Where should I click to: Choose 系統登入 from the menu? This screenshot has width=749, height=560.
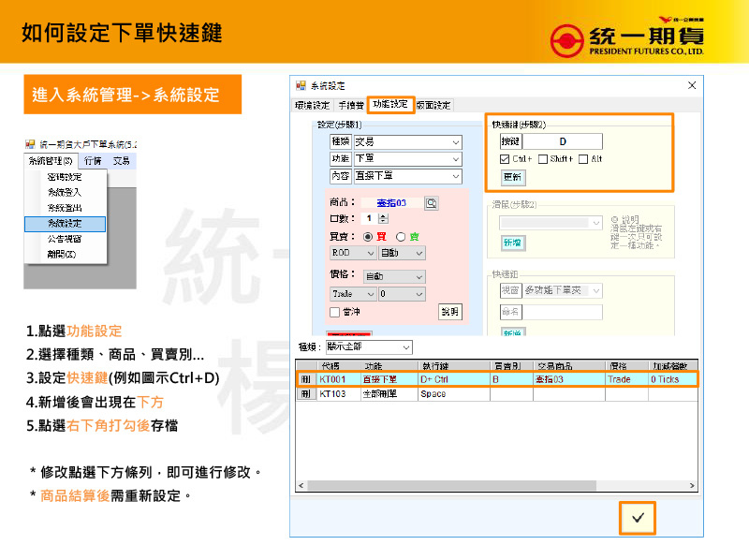tap(65, 193)
